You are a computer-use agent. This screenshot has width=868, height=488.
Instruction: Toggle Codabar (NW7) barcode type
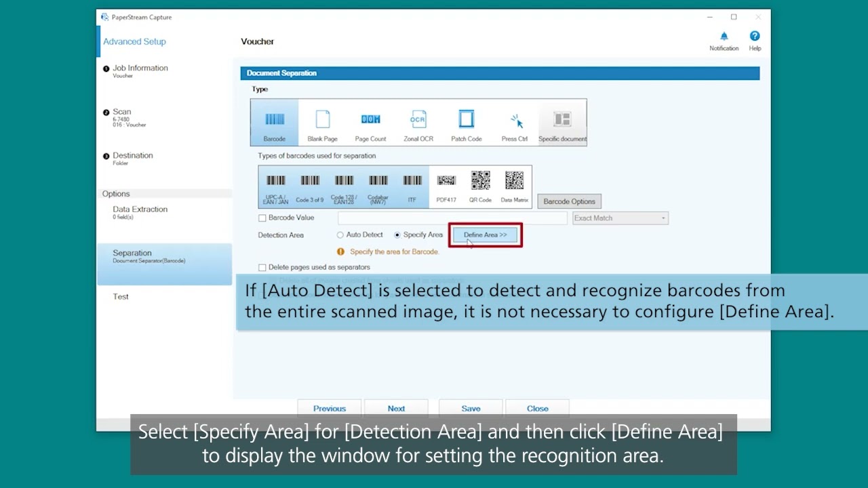[x=378, y=186]
